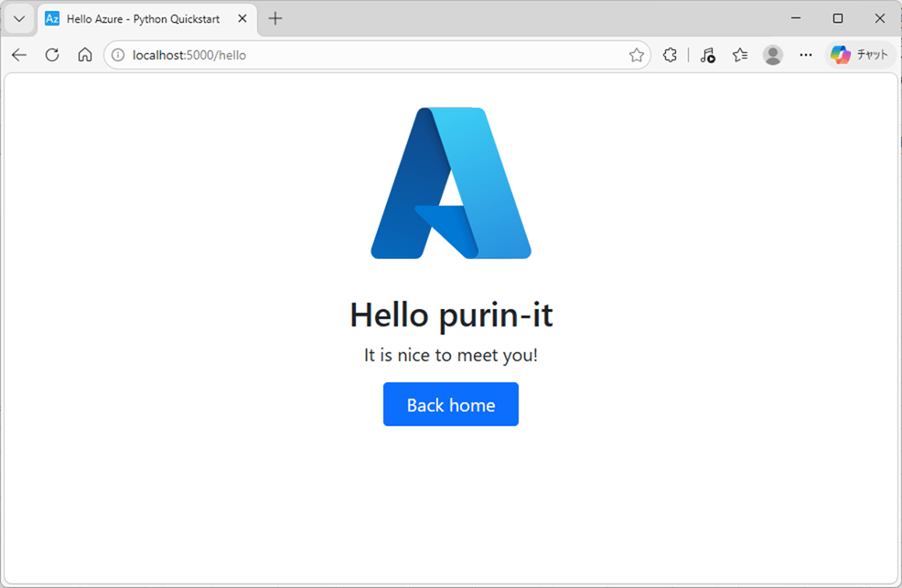Reload the page with the refresh icon
902x588 pixels.
pos(52,55)
